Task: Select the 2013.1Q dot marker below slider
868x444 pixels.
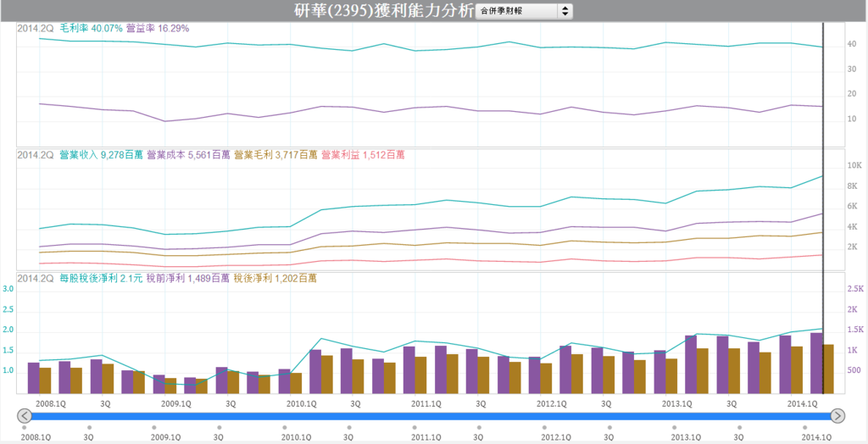Action: [x=674, y=427]
